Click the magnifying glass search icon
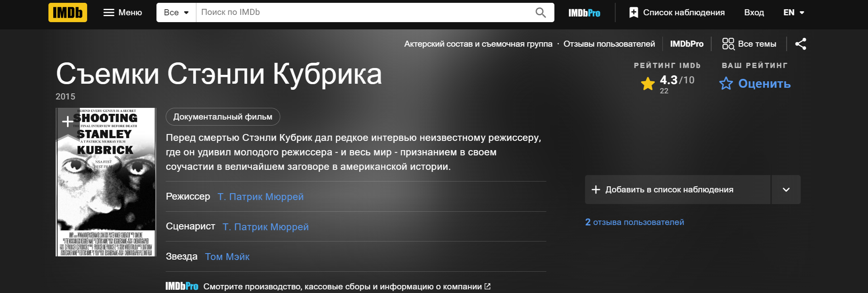Image resolution: width=868 pixels, height=293 pixels. tap(541, 12)
